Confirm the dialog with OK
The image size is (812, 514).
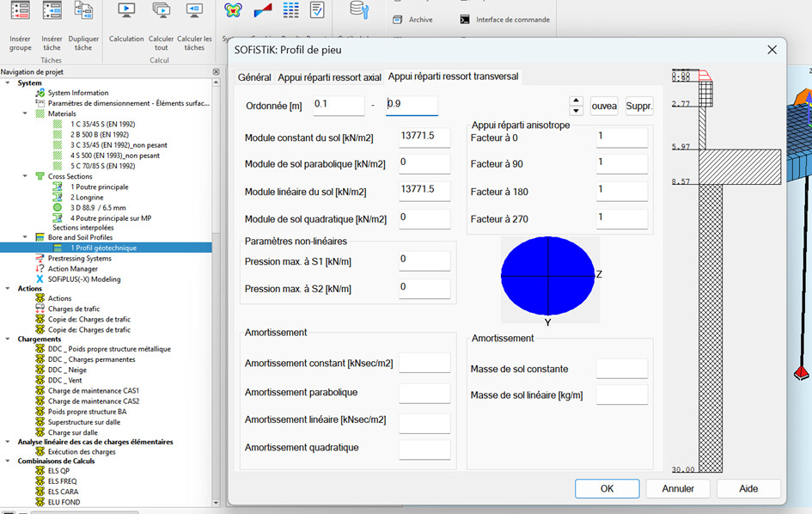(607, 488)
